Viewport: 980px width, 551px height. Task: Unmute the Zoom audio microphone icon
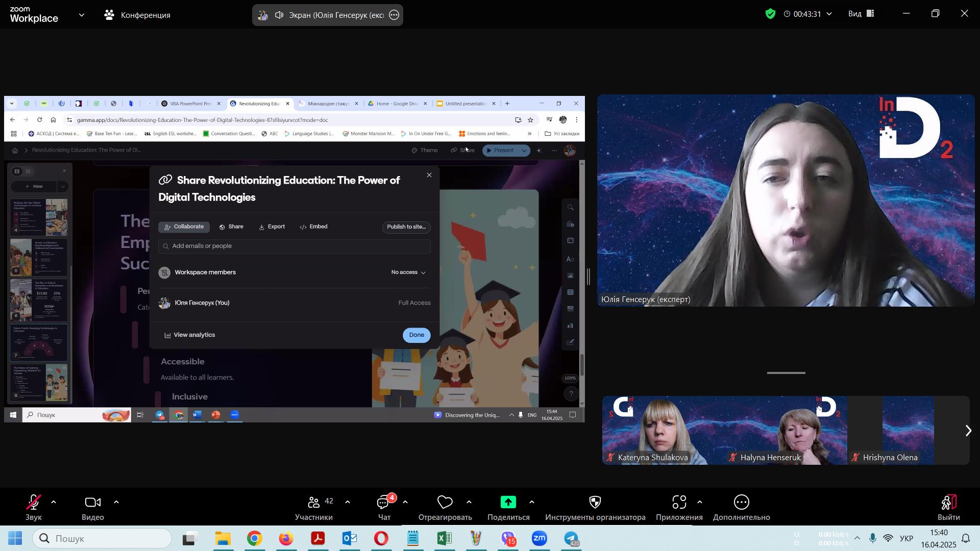tap(34, 503)
